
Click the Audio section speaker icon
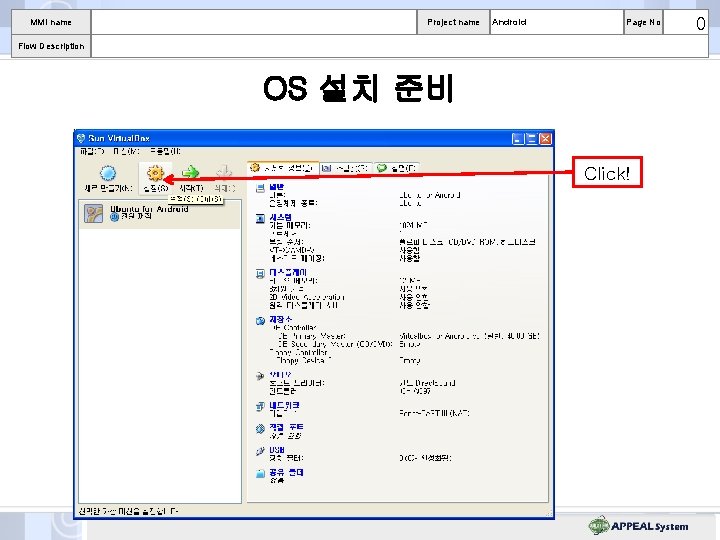(x=260, y=376)
